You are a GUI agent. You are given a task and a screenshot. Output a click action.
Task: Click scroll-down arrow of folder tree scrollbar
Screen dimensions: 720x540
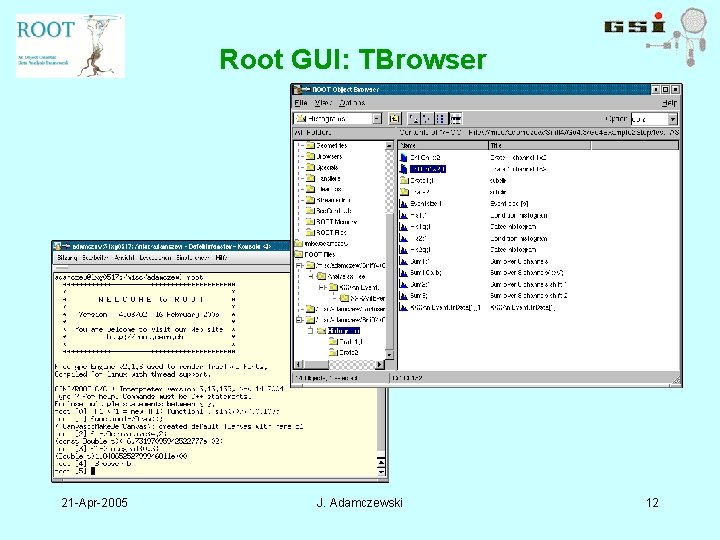pos(389,355)
